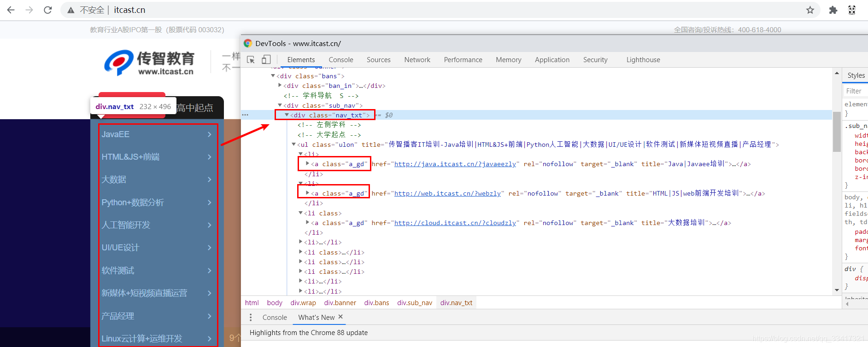Select html in the breadcrumb bar
Viewport: 868px width, 347px height.
coord(252,303)
